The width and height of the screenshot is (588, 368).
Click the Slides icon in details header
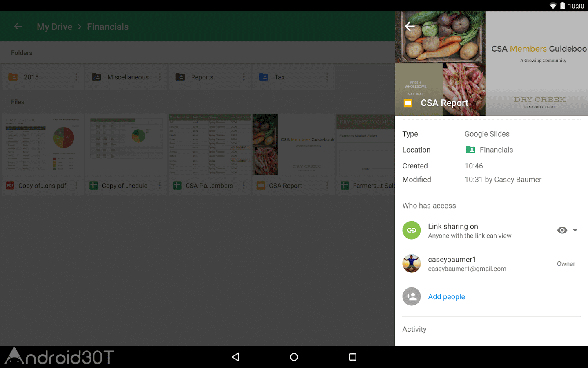click(x=408, y=103)
